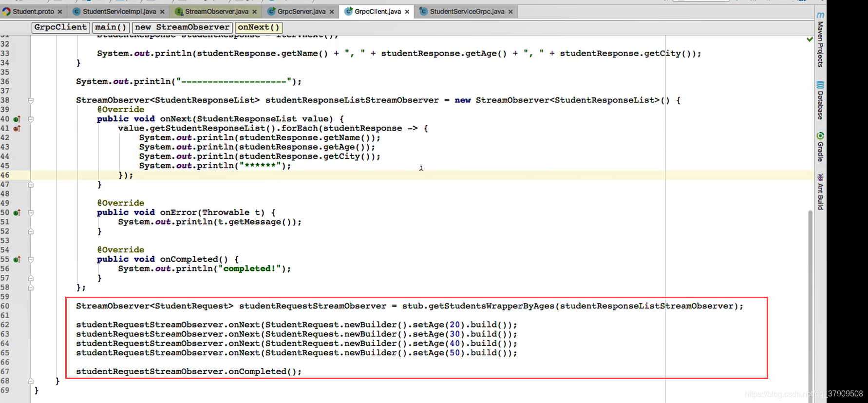Click studentRequestStreamObserver.onCompleted() on line 67
868x403 pixels.
coord(186,371)
